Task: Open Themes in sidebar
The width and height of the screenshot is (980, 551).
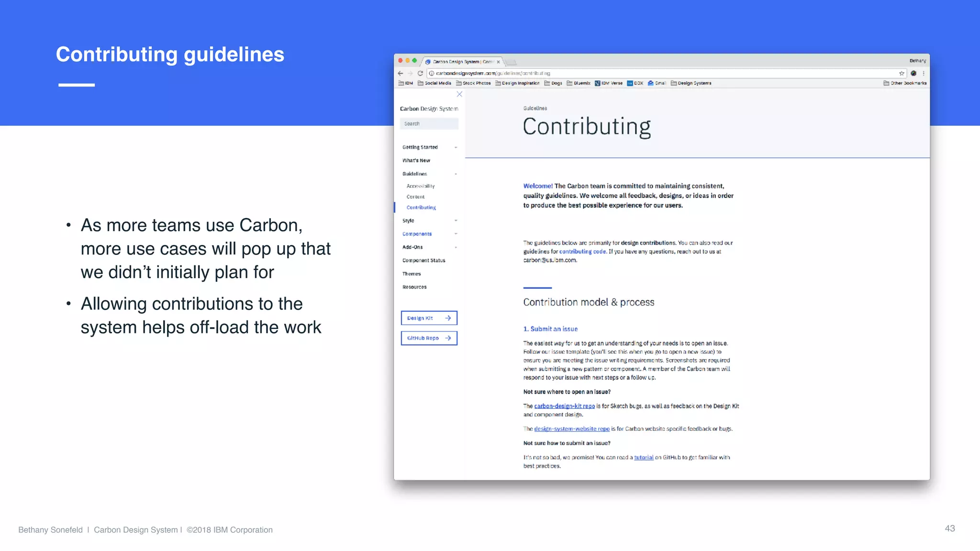Action: click(x=412, y=274)
